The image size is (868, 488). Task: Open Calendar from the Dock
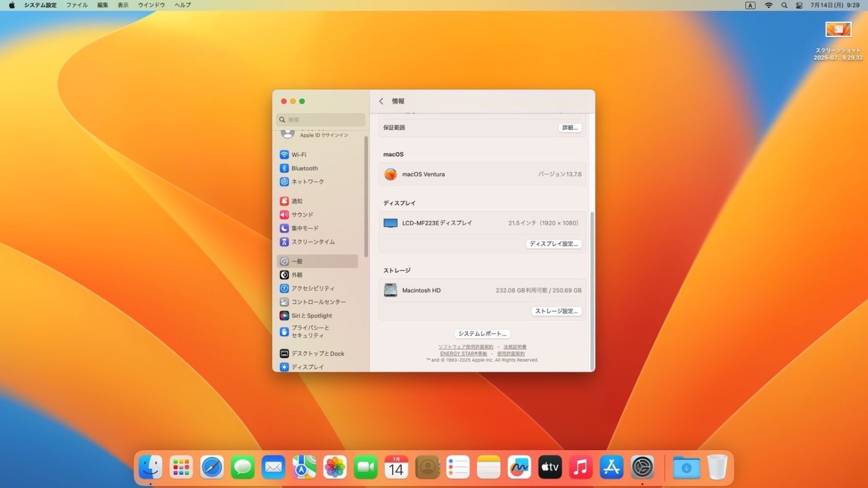click(397, 467)
